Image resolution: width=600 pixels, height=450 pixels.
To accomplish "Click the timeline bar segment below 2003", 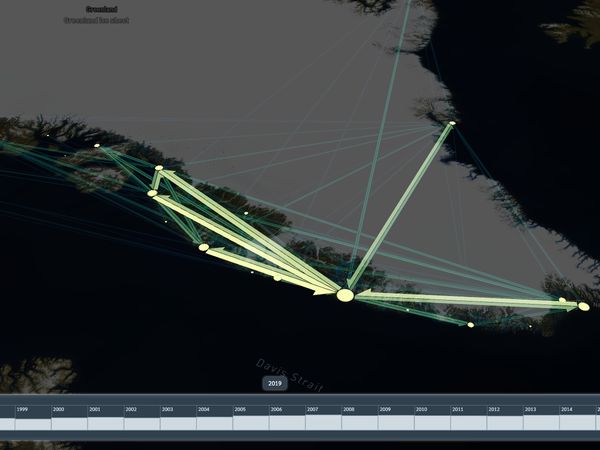I will [178, 424].
